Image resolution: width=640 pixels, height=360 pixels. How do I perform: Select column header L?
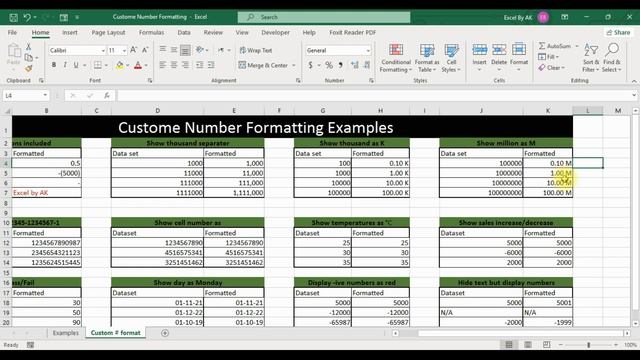(588, 111)
